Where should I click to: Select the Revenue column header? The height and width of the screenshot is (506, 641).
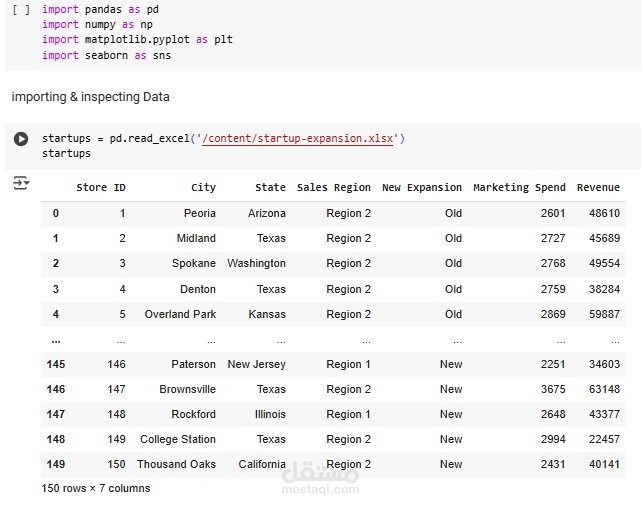598,188
